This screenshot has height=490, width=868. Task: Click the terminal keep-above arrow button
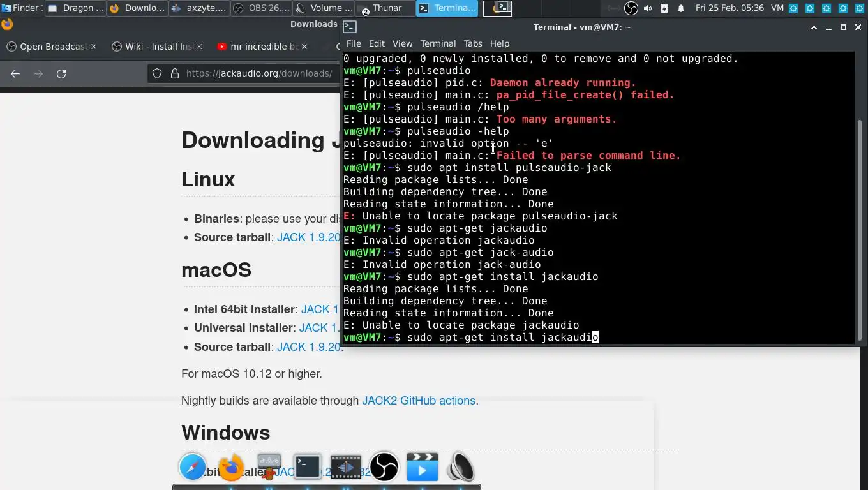click(x=814, y=27)
